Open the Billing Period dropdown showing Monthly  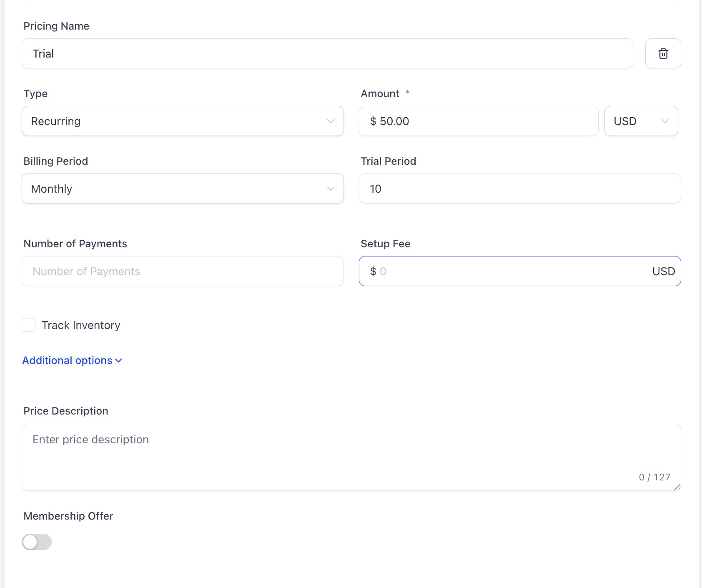183,188
